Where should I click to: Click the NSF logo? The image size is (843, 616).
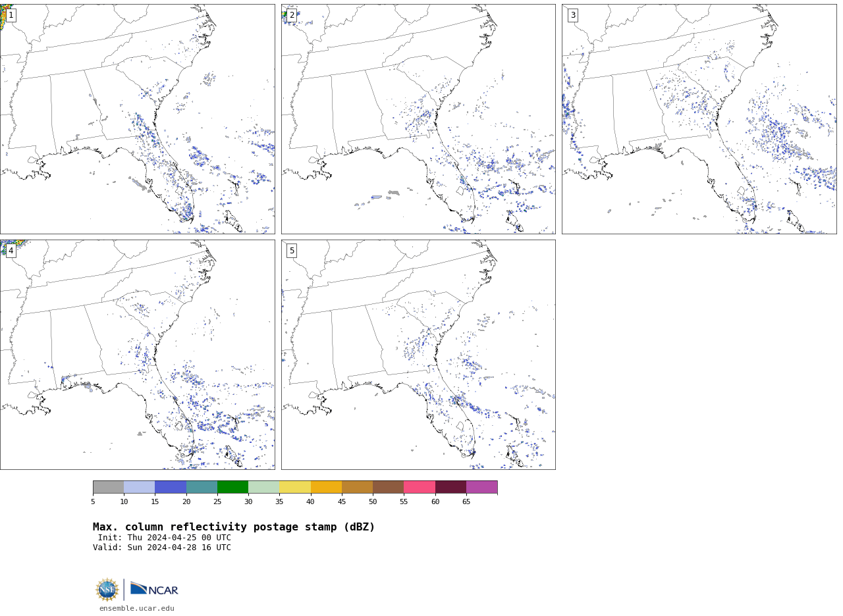(x=107, y=590)
